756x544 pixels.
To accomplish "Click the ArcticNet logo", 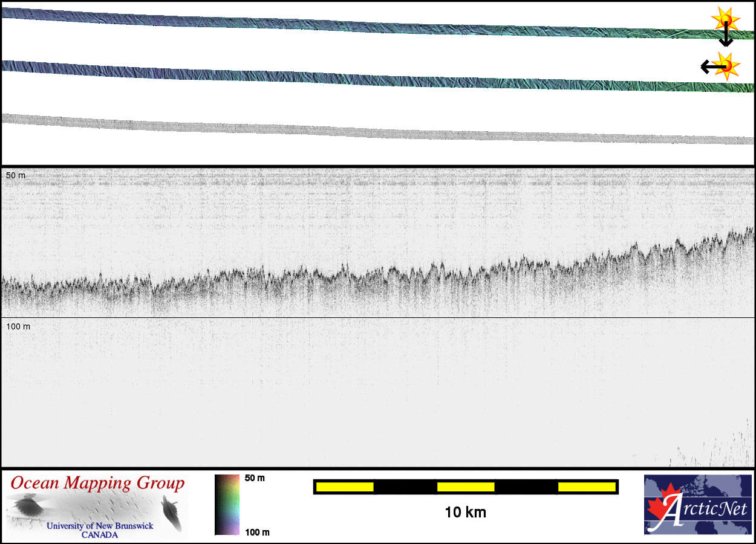I will (x=697, y=505).
